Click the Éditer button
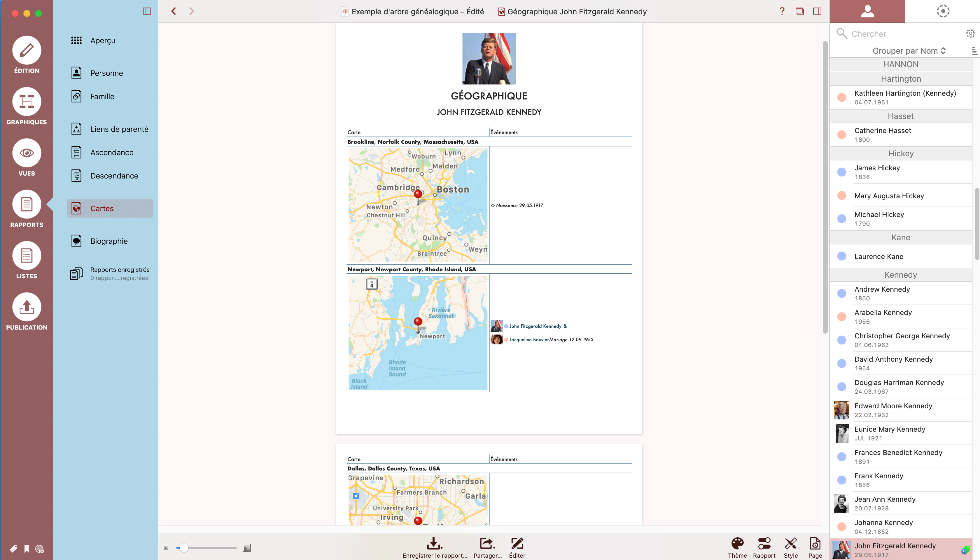 tap(517, 548)
